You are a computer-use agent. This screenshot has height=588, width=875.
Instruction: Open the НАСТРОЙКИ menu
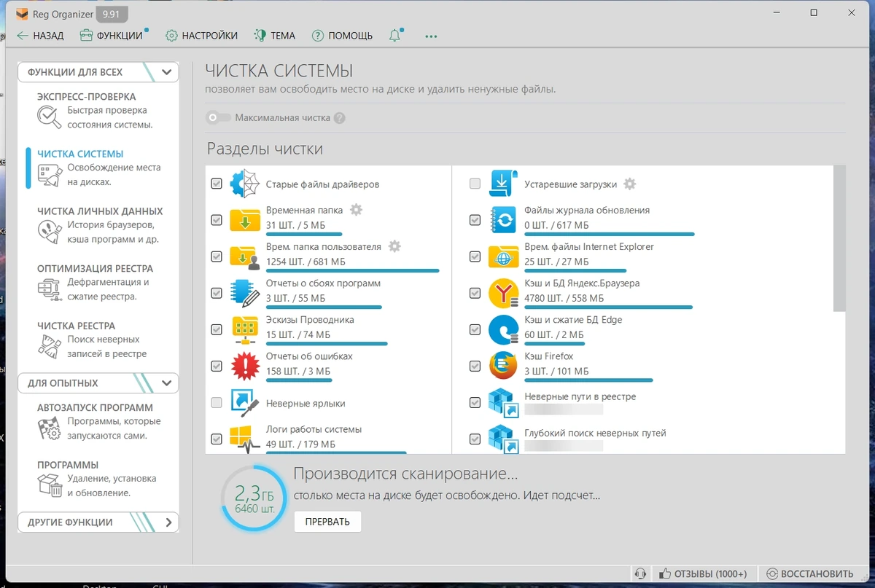[x=202, y=36]
